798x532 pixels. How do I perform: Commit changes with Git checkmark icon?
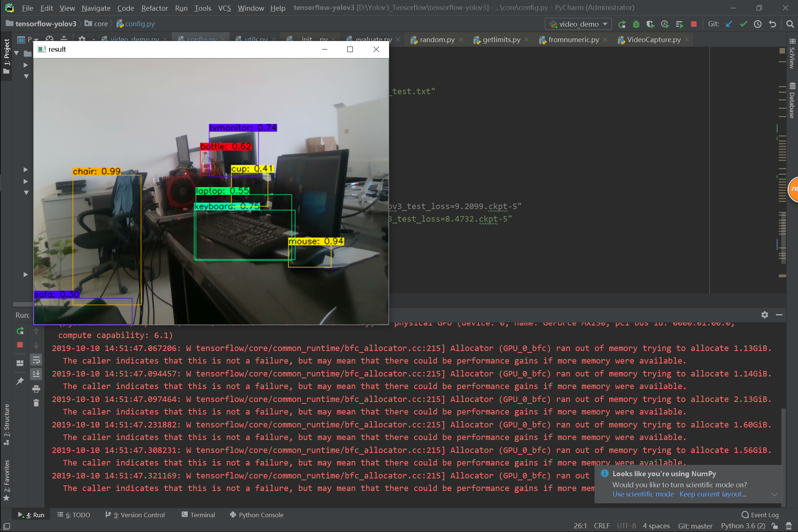[x=743, y=24]
